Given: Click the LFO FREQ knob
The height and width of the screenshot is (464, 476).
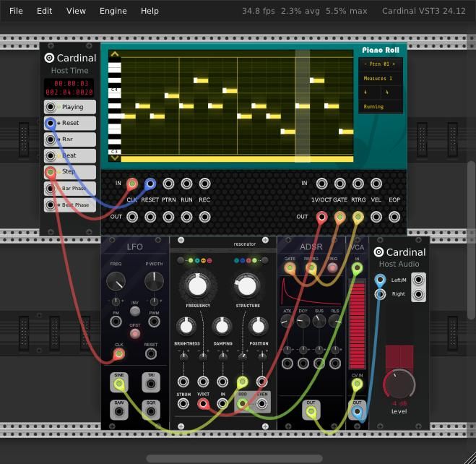Looking at the screenshot, I should click(x=116, y=281).
